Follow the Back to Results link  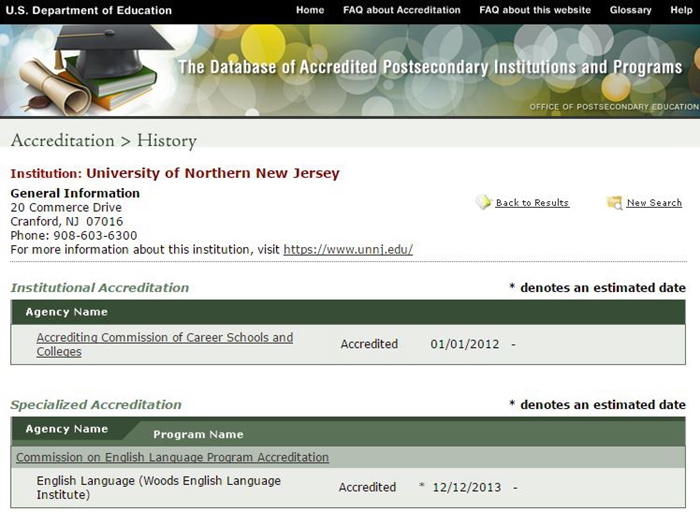coord(532,203)
